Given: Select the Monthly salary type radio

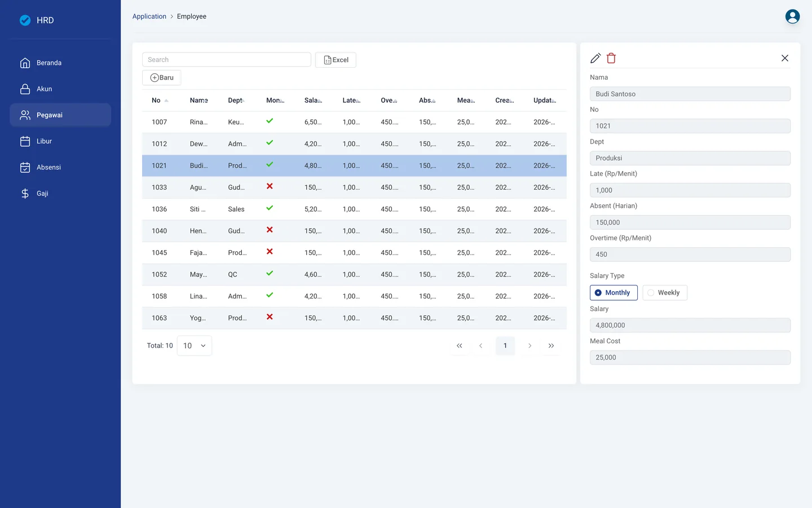Looking at the screenshot, I should coord(614,293).
